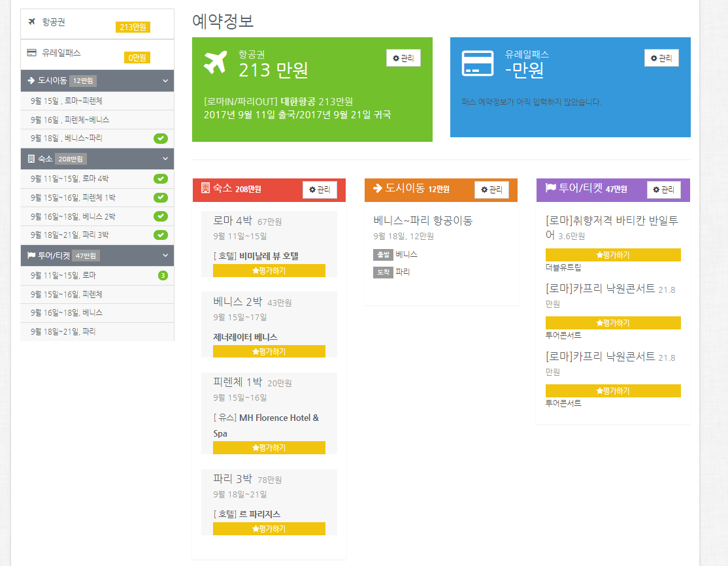Screen dimensions: 728x566
Task: Click 평가하기 under 비미날레 뷰 호텔
Action: click(269, 271)
